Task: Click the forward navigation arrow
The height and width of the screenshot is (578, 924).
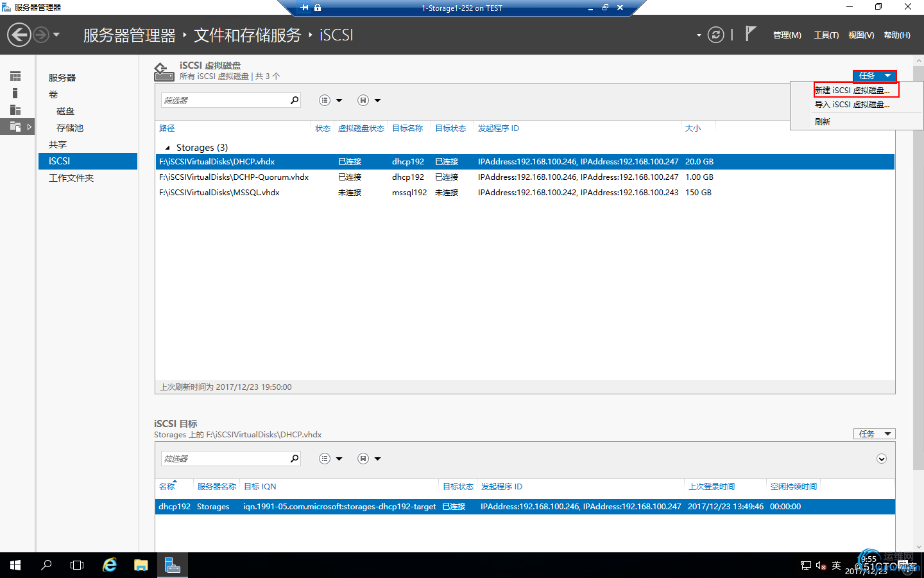Action: click(41, 35)
